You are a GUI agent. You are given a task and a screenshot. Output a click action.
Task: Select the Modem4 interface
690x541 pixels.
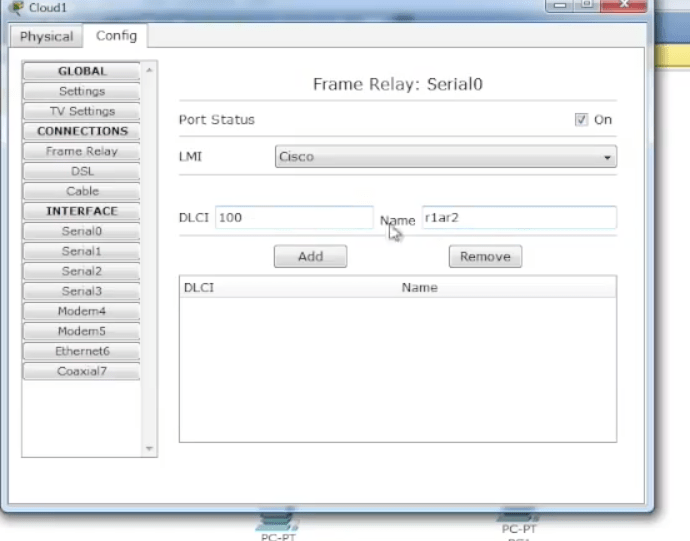pyautogui.click(x=82, y=311)
